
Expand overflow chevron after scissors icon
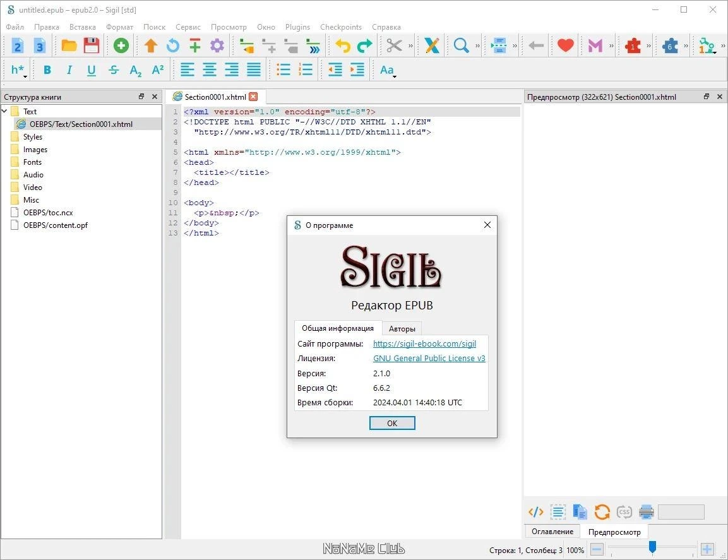coord(410,45)
